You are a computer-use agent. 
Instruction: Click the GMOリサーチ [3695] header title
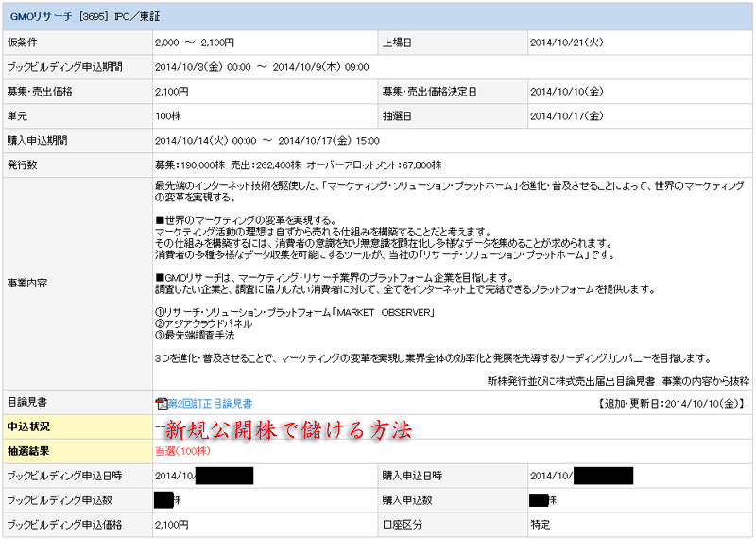tap(85, 16)
